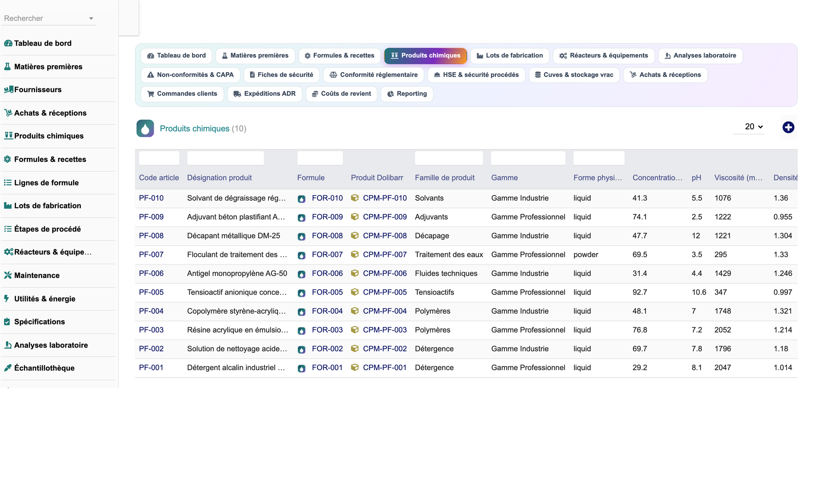Click the blue plus add-product icon
This screenshot has height=504, width=815.
[x=788, y=127]
